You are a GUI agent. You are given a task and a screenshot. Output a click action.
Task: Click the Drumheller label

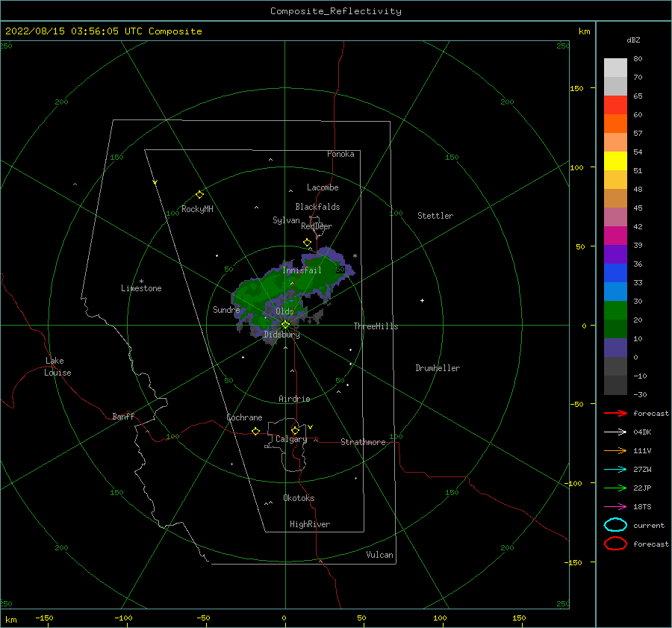pyautogui.click(x=438, y=368)
